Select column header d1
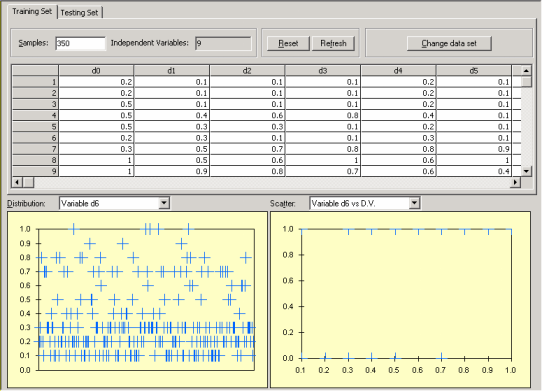Viewport: 542px width, 391px height. (x=171, y=71)
